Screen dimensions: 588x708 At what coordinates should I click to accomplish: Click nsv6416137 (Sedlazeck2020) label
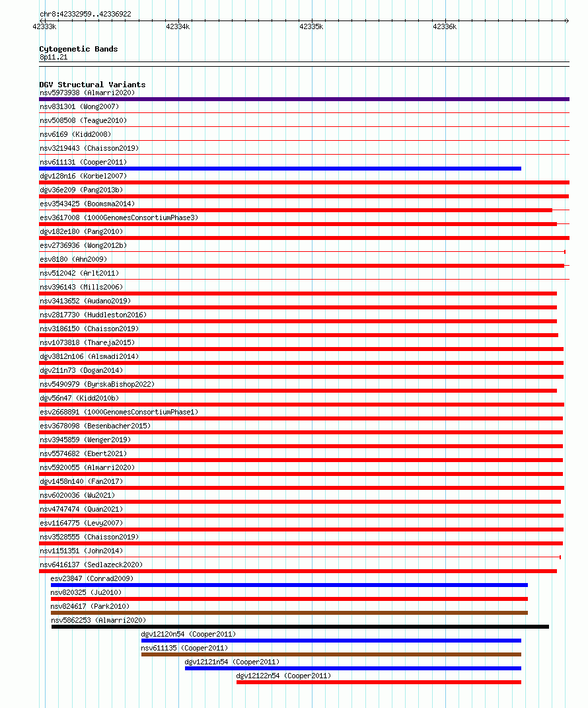tap(91, 565)
